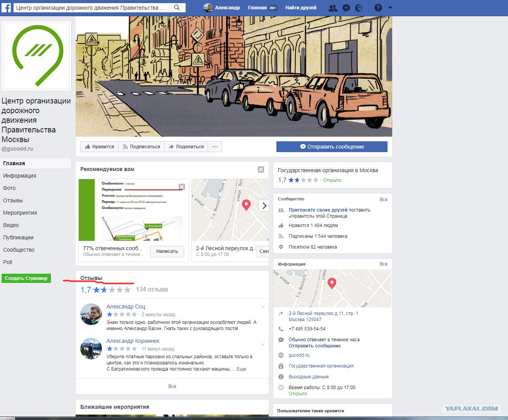
Task: Open Видео section in sidebar
Action: pos(11,225)
